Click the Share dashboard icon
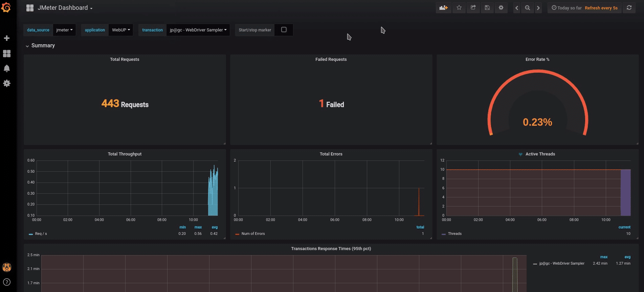This screenshot has height=292, width=644. tap(473, 7)
